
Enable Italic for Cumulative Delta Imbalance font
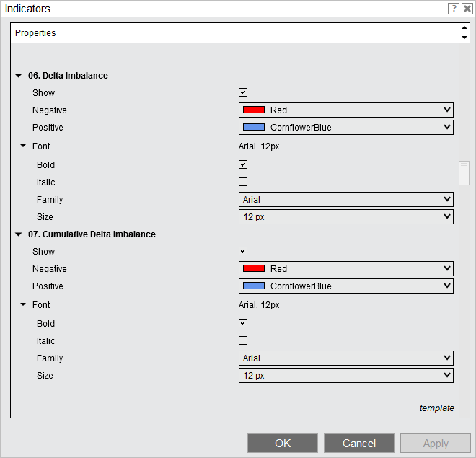coord(243,341)
